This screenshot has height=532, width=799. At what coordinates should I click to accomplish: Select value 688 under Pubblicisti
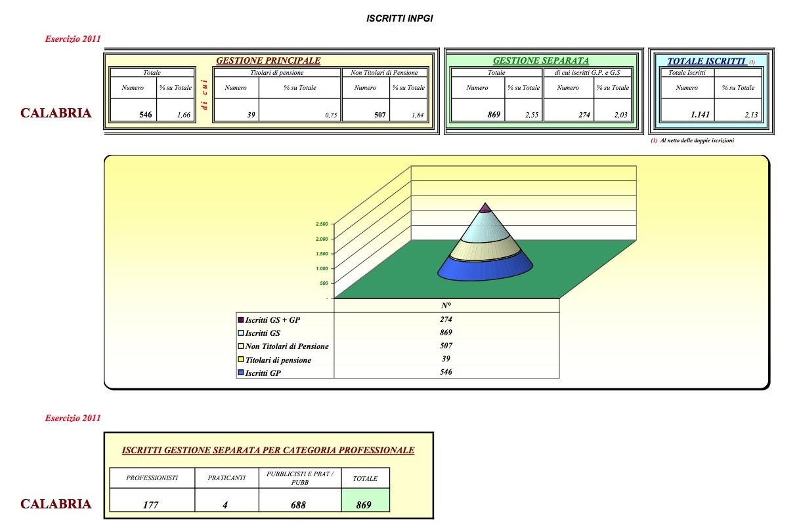299,505
